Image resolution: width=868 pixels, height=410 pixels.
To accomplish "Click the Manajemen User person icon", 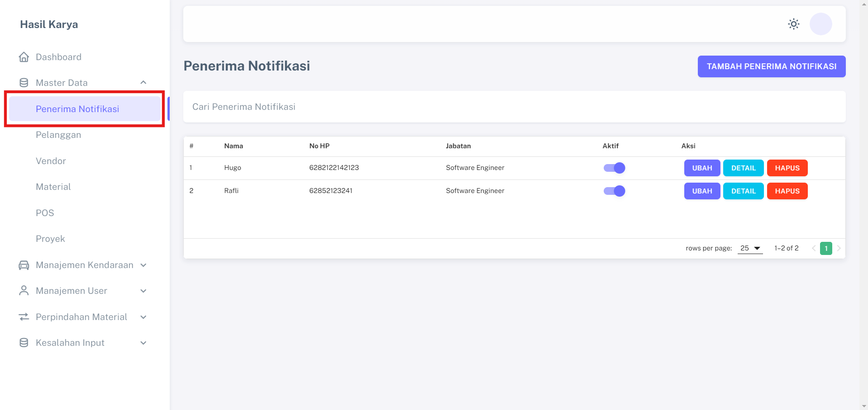I will point(24,291).
